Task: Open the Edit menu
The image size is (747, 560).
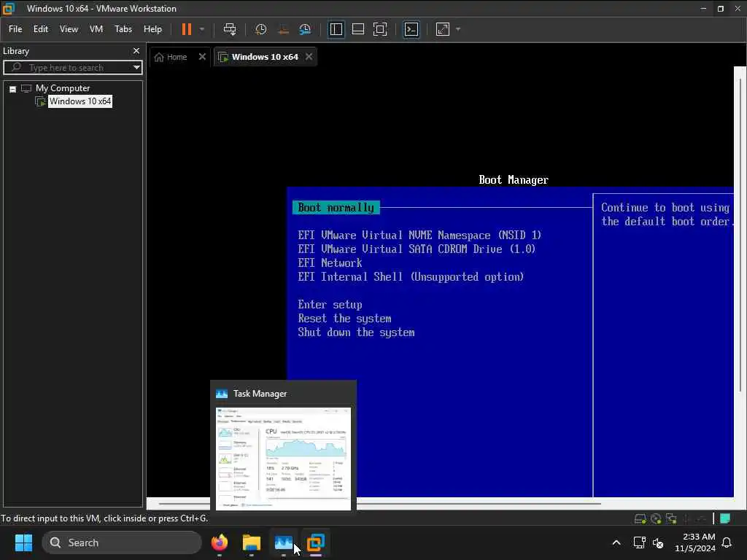Action: click(x=41, y=29)
